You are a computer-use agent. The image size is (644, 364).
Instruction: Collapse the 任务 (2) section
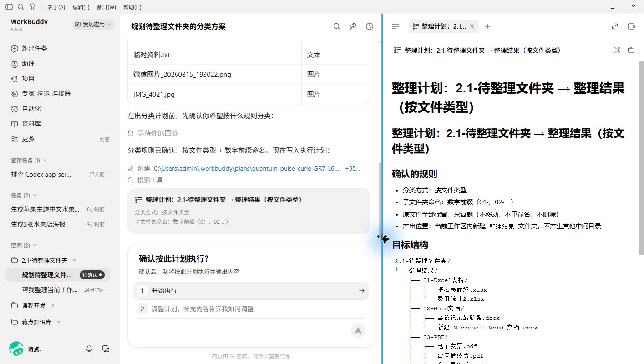click(35, 195)
